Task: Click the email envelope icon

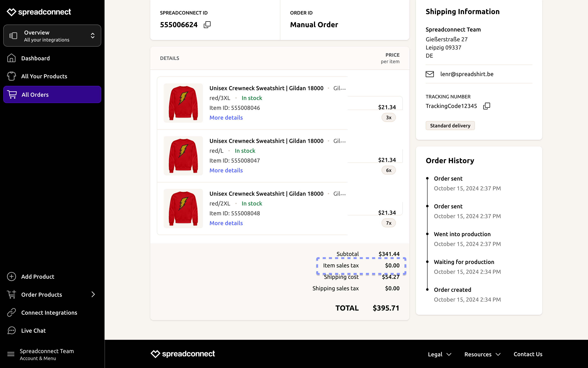Action: pyautogui.click(x=430, y=74)
